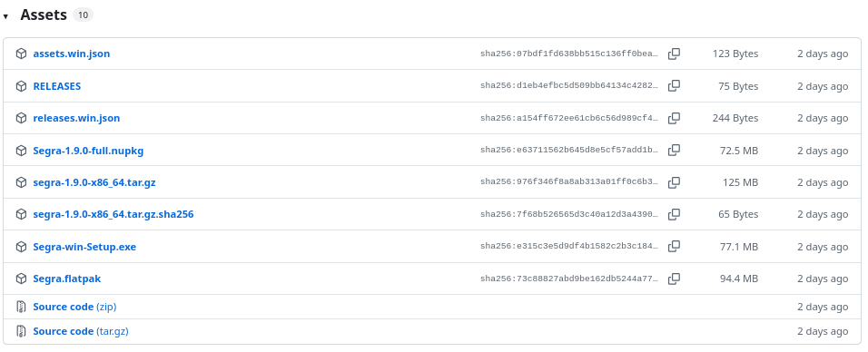Click package icon beside Segra-1.9.0-full.nupkg
Viewport: 868px width, 352px height.
(21, 151)
